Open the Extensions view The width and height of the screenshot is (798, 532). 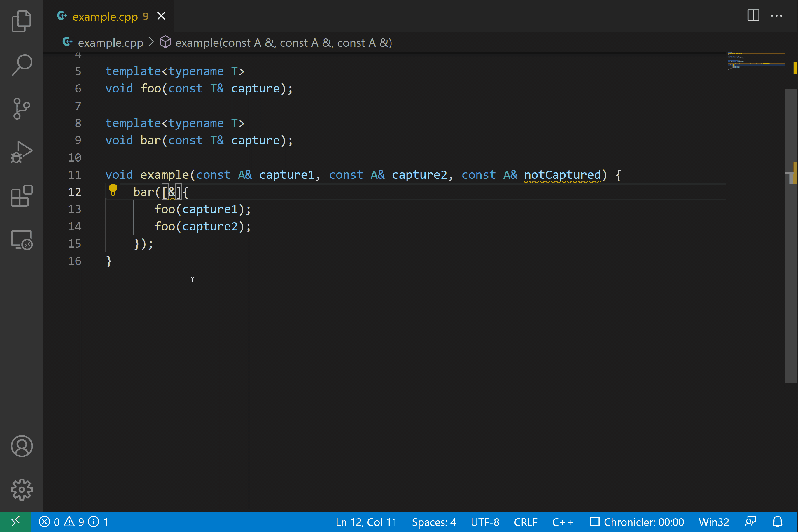point(21,196)
